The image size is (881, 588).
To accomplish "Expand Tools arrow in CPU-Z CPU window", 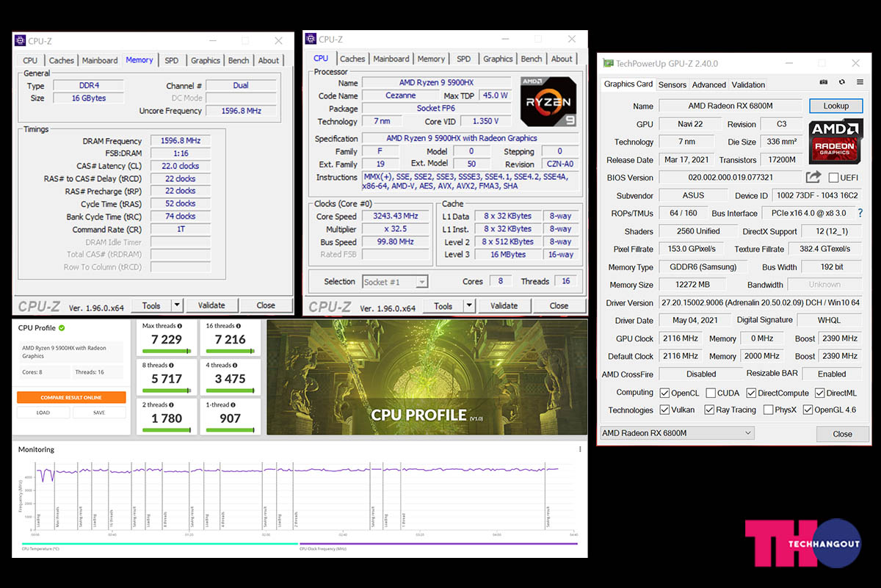I will point(468,306).
